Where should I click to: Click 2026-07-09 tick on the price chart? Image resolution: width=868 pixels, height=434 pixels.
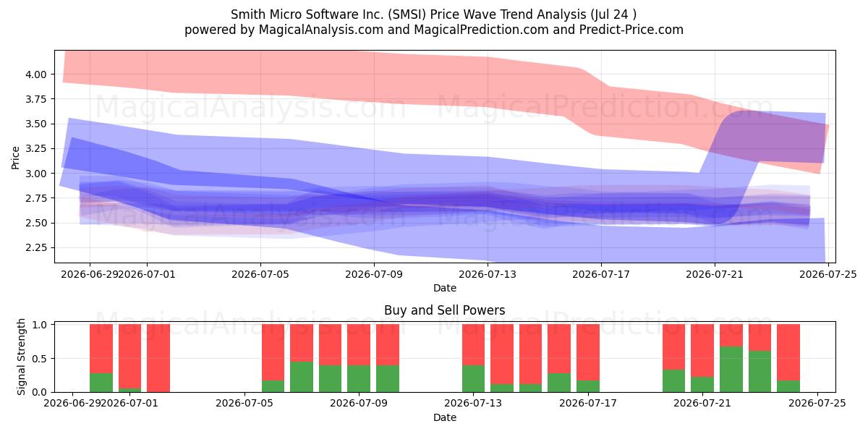click(x=374, y=274)
